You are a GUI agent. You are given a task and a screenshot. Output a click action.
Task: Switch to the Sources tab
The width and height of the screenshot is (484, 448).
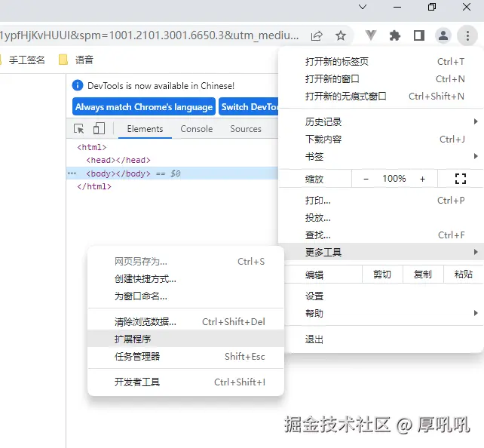[x=246, y=129]
